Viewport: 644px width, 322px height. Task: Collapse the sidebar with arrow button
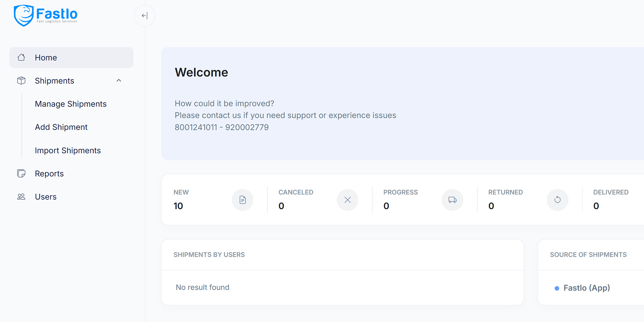(x=145, y=16)
